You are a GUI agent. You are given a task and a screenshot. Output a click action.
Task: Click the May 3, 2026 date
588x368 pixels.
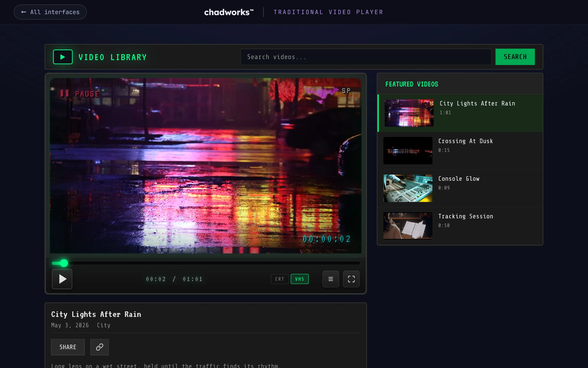point(70,325)
